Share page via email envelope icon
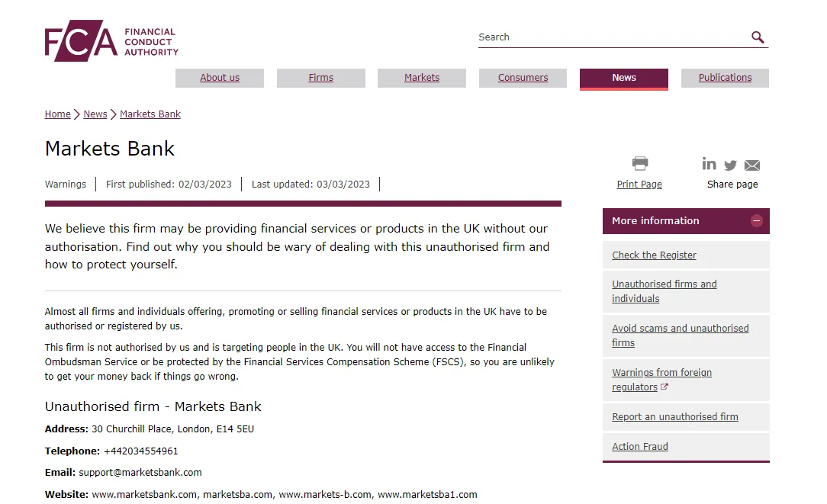 point(752,165)
